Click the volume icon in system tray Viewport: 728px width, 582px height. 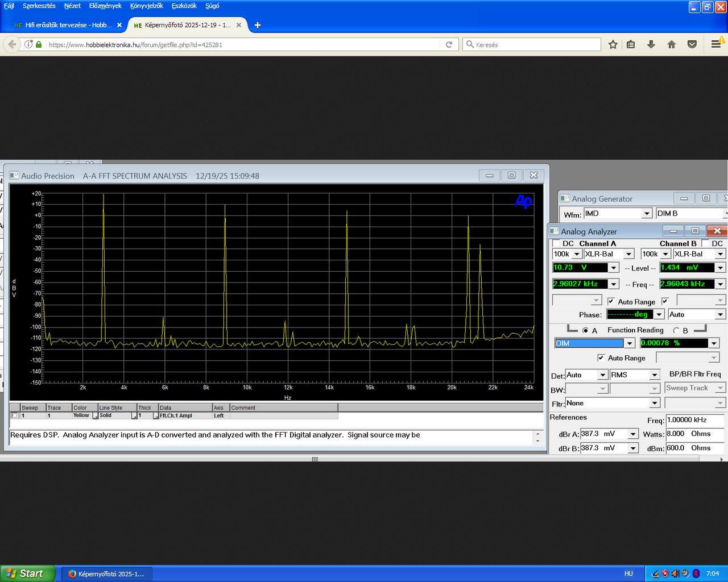tap(675, 573)
